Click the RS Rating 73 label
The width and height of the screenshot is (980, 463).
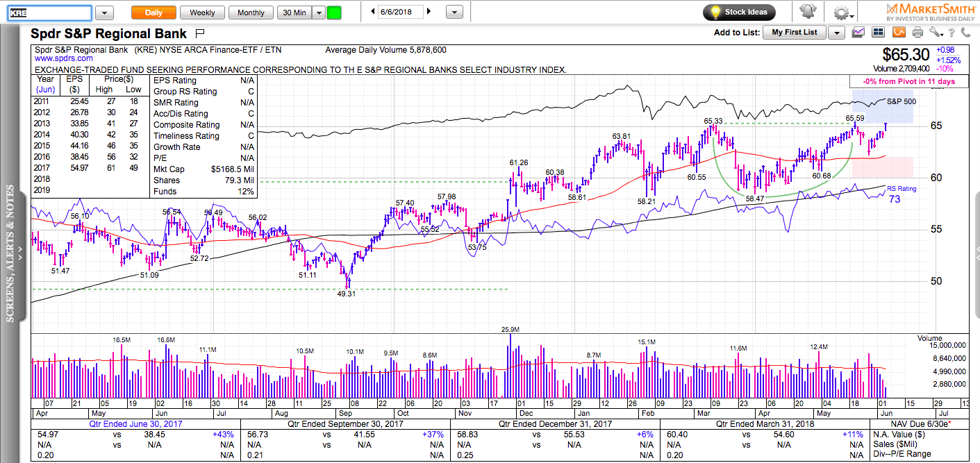(901, 194)
